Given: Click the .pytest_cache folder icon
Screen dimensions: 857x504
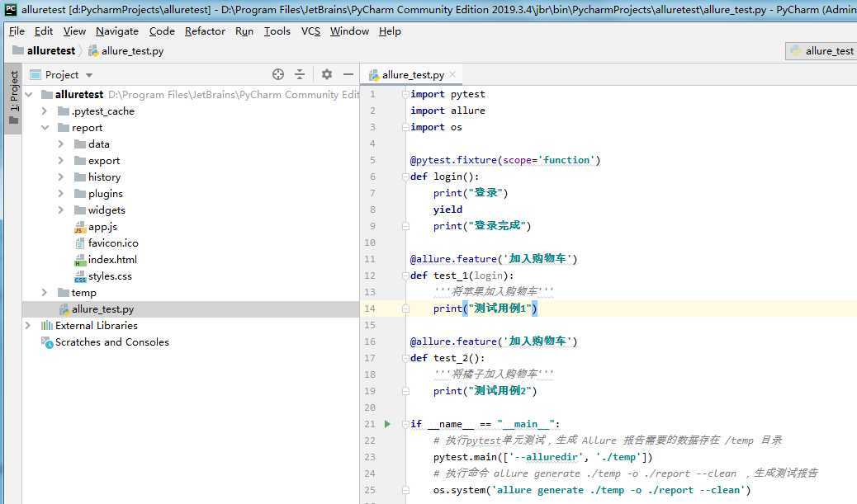Looking at the screenshot, I should coord(64,111).
